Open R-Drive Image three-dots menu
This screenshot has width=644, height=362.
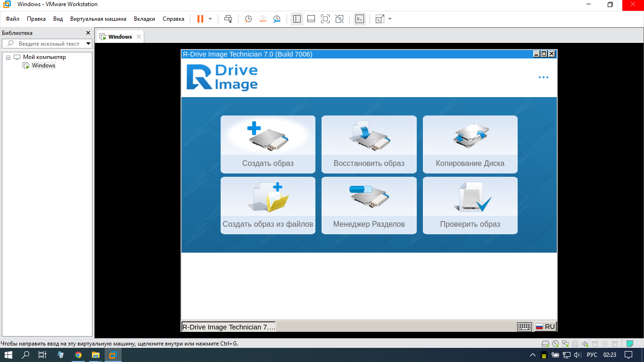[x=544, y=77]
